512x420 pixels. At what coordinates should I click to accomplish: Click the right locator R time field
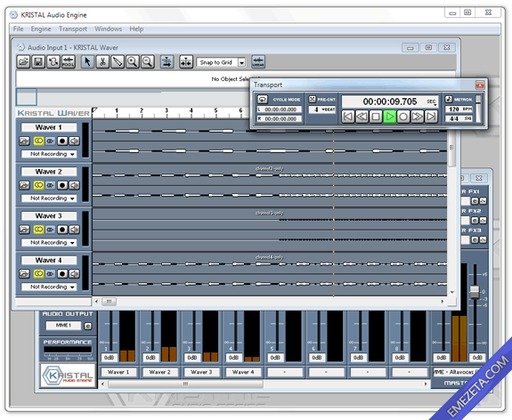coord(280,118)
